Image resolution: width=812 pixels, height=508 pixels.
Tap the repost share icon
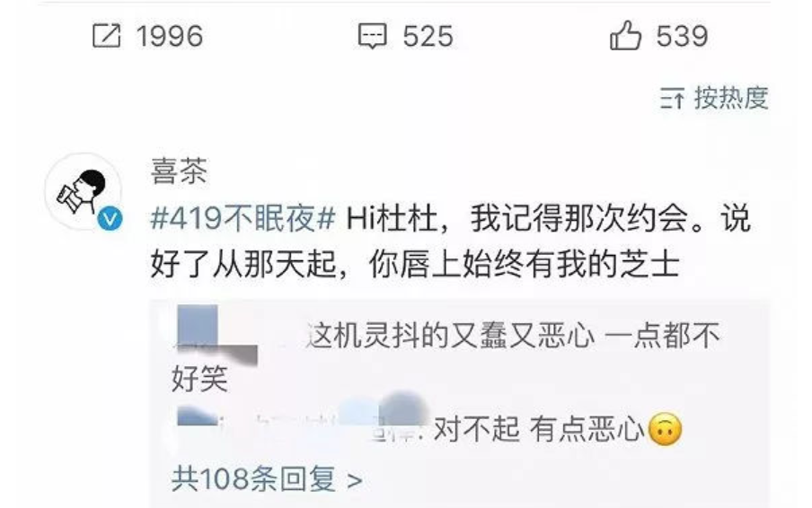[x=106, y=36]
